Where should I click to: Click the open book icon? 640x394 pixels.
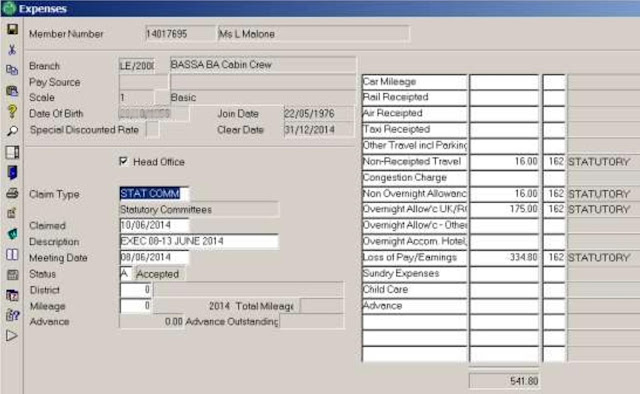point(12,254)
